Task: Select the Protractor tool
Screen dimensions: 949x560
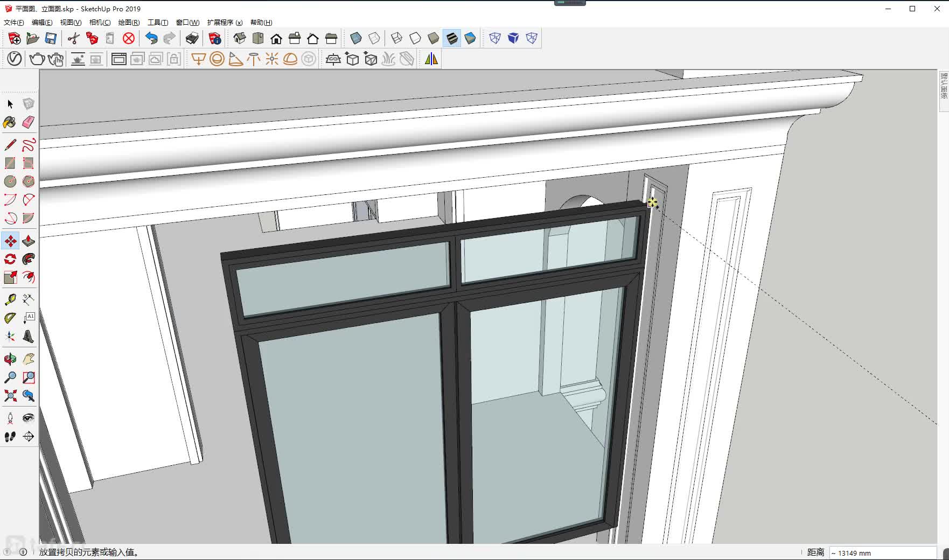Action: [10, 318]
